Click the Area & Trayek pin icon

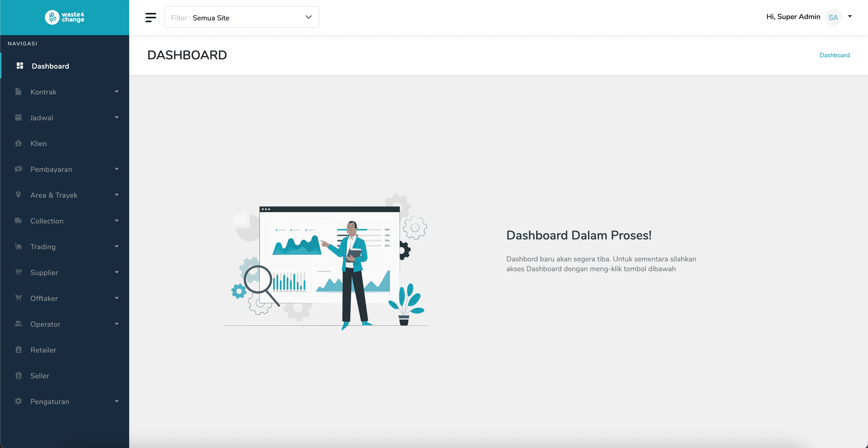19,195
